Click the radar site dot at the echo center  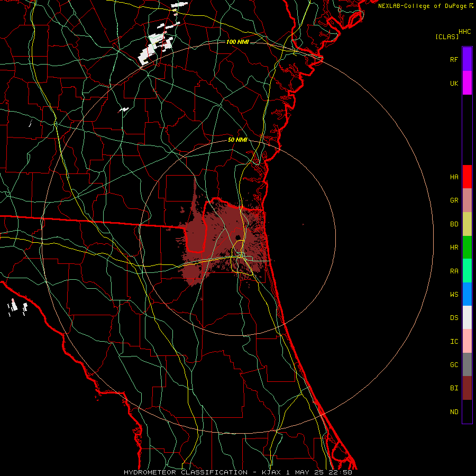click(x=238, y=237)
